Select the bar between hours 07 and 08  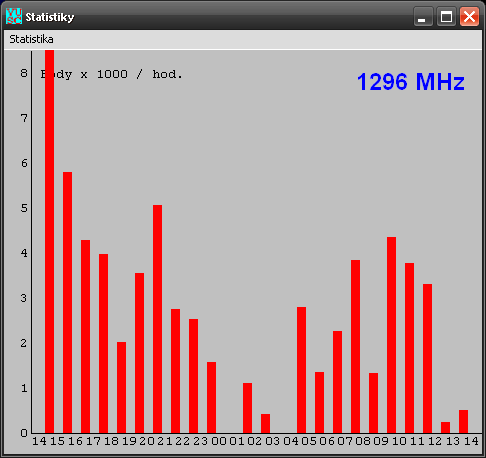click(x=355, y=347)
